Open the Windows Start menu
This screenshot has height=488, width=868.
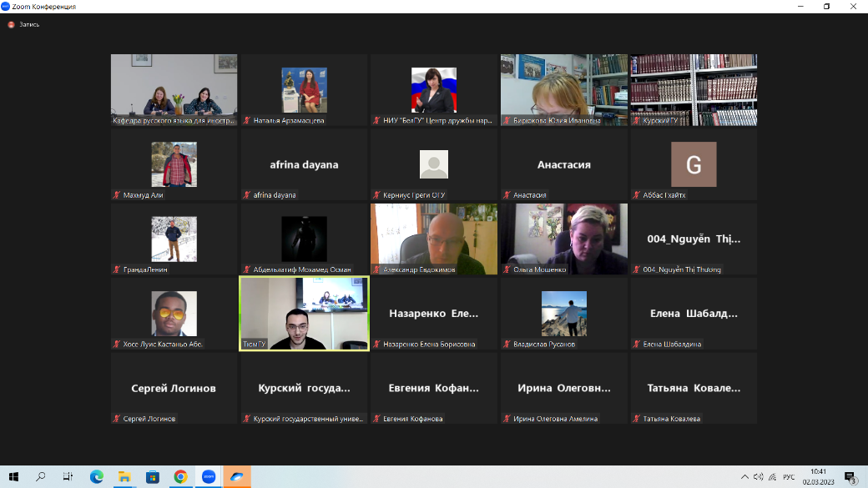click(13, 477)
